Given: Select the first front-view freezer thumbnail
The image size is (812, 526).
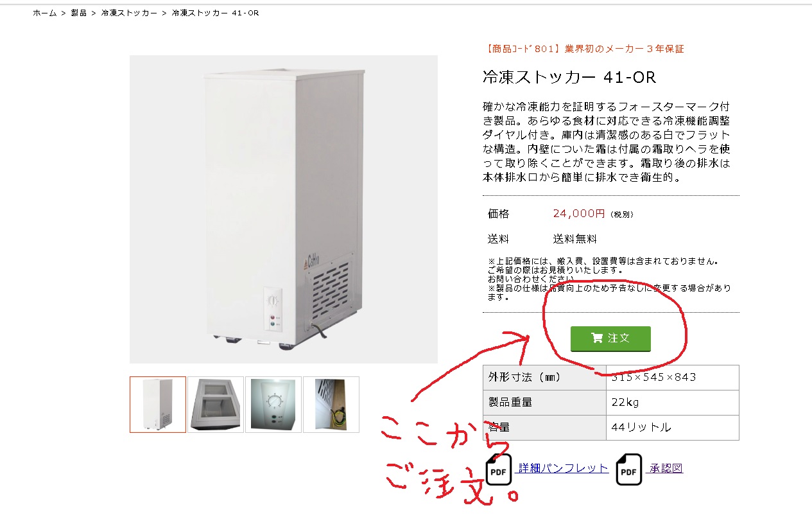Looking at the screenshot, I should 158,405.
